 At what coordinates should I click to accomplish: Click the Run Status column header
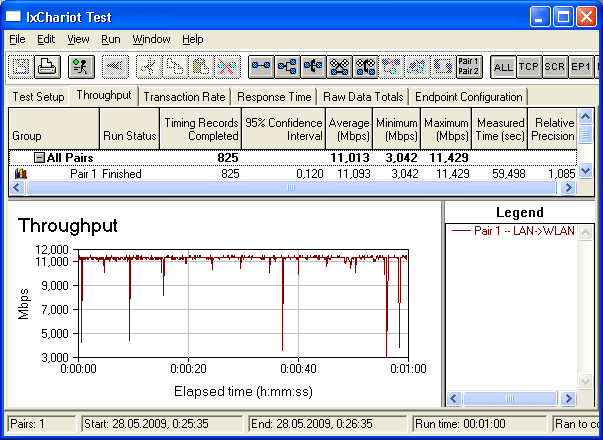point(129,129)
